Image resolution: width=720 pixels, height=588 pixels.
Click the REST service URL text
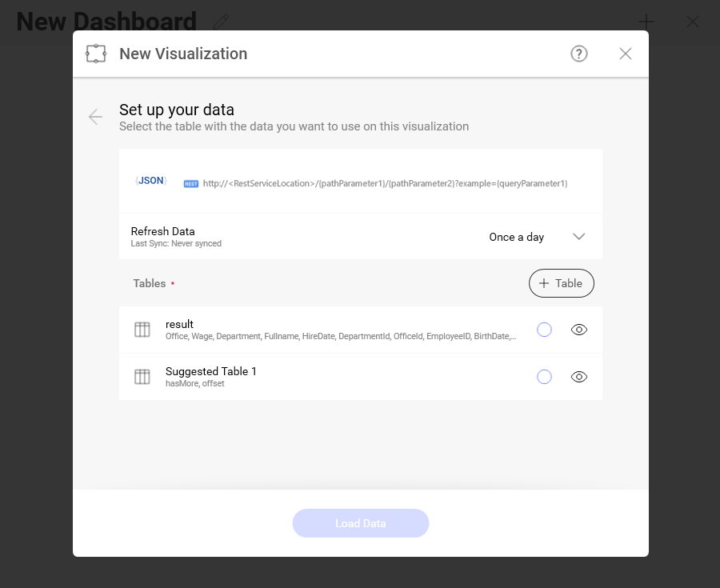coord(385,183)
